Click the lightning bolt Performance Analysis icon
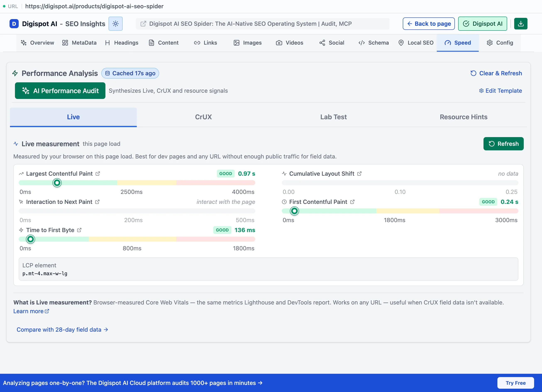This screenshot has height=392, width=542. tap(15, 73)
